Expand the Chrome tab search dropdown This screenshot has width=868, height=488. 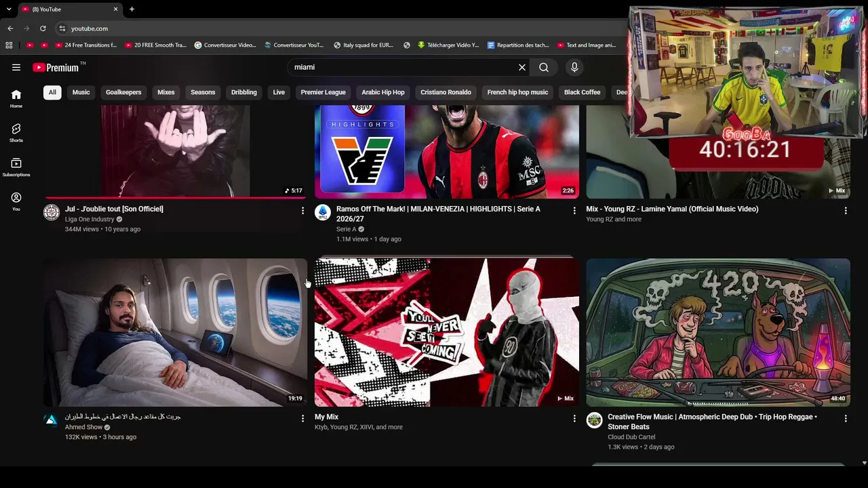[9, 9]
